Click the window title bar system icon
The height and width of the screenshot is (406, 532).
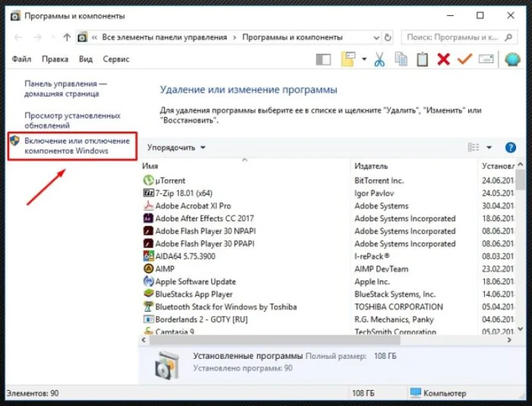tap(15, 16)
